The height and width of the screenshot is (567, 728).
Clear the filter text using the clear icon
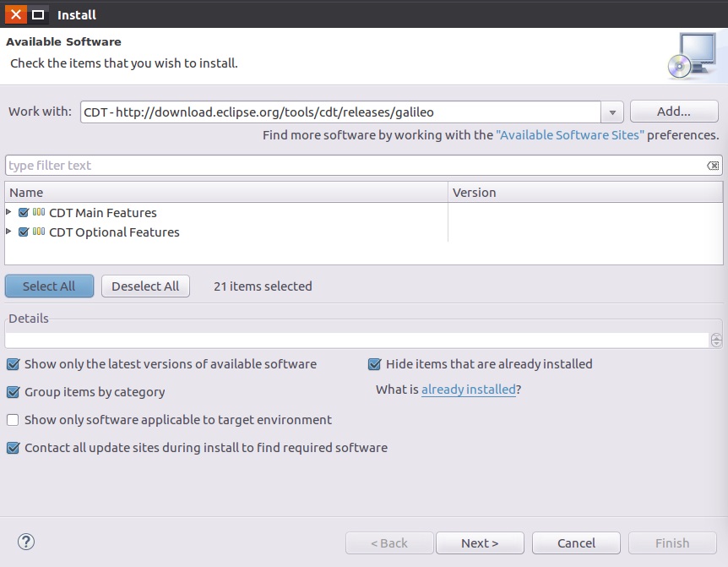click(x=713, y=166)
